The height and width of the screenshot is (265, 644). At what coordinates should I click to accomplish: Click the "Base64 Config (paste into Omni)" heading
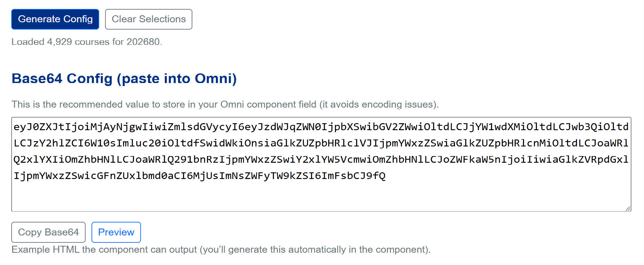click(x=124, y=79)
